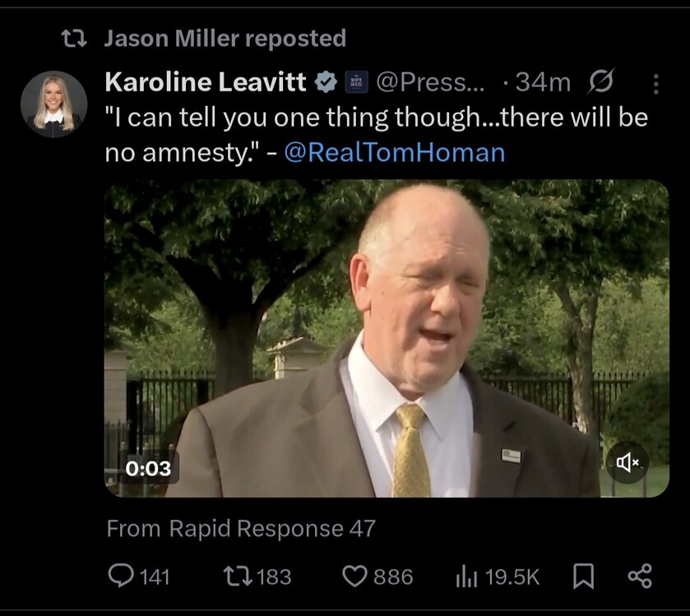
Task: Open Rapid Response 47 source link
Action: (272, 529)
